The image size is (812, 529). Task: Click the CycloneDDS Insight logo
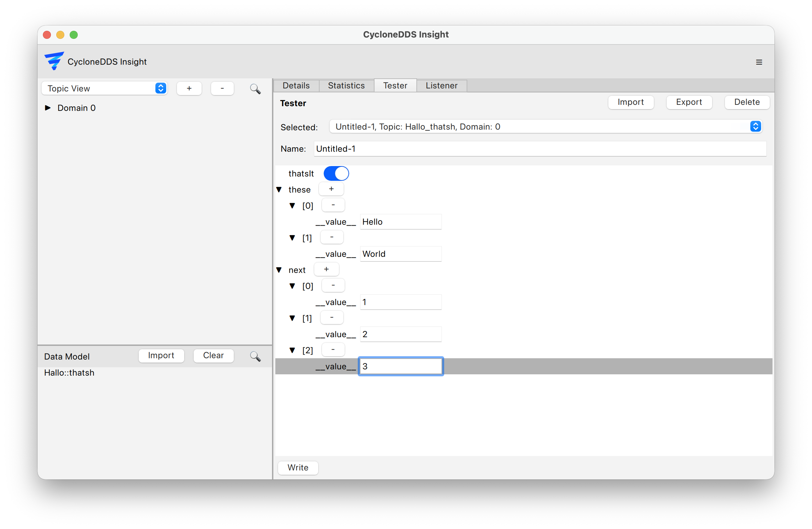(x=54, y=61)
